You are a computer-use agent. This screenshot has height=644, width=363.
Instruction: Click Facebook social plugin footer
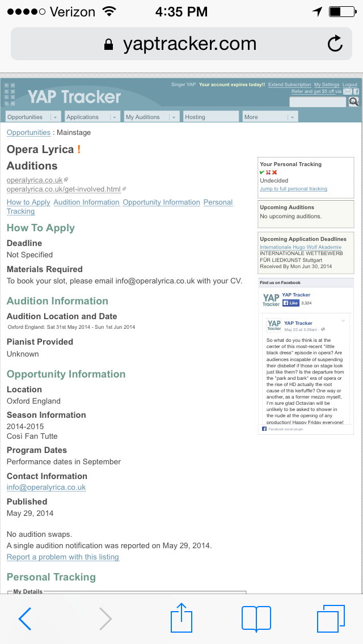pos(286,429)
